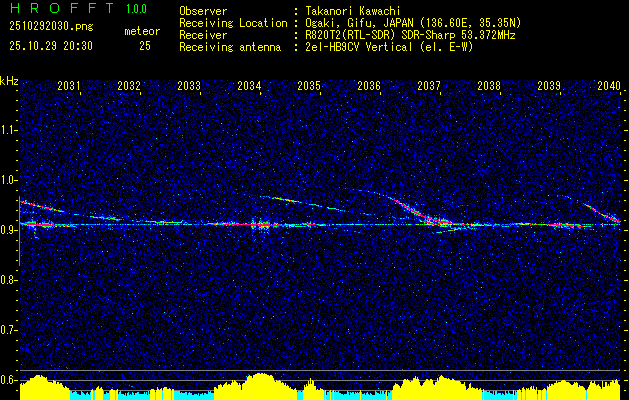Click the 2040 time axis label
This screenshot has height=400, width=629.
[x=609, y=85]
